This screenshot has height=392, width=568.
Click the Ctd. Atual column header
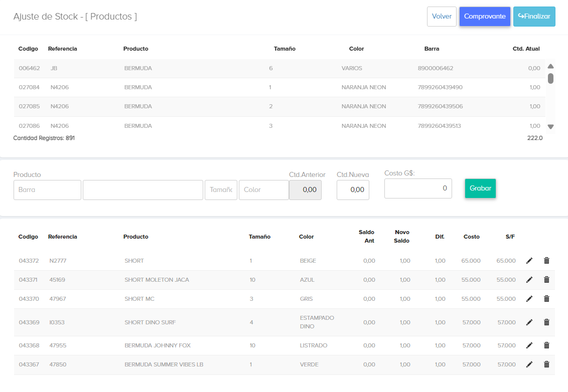click(x=526, y=49)
